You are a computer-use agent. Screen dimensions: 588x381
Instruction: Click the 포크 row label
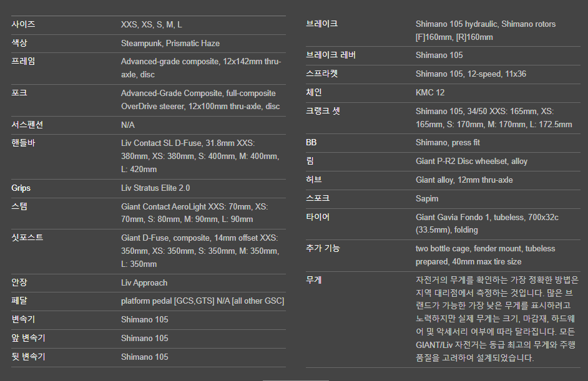(x=19, y=93)
